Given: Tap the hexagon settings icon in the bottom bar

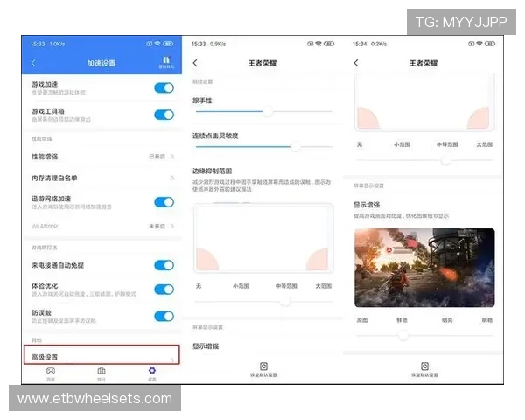Looking at the screenshot, I should click(x=152, y=370).
